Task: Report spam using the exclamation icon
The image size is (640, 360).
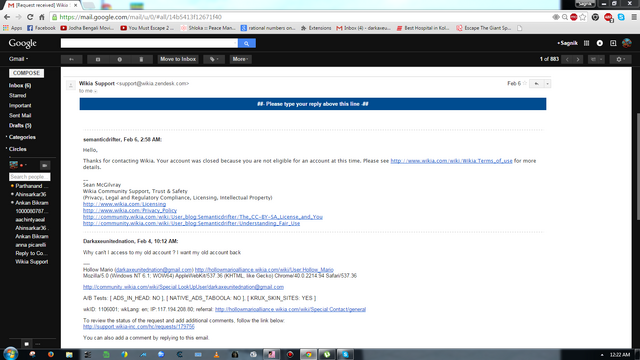Action: point(120,59)
